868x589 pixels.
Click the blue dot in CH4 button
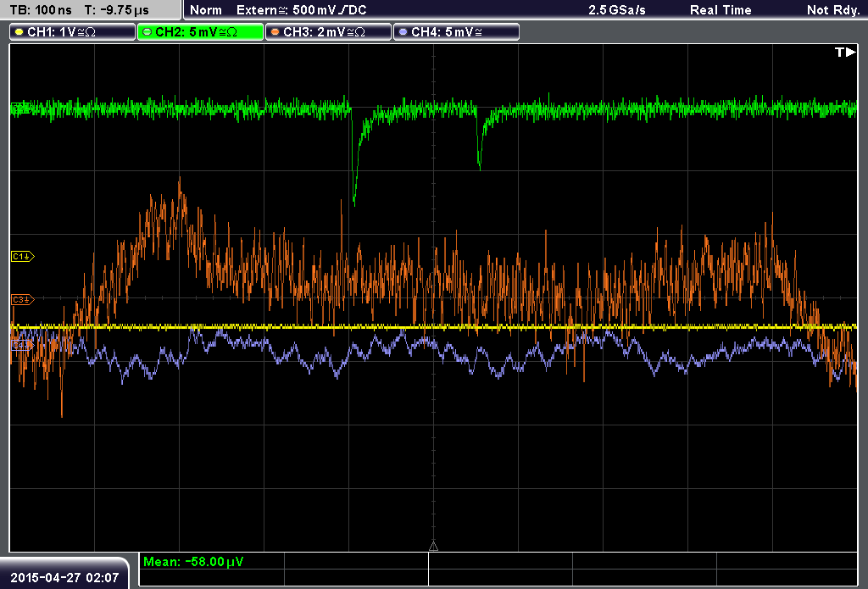point(403,32)
